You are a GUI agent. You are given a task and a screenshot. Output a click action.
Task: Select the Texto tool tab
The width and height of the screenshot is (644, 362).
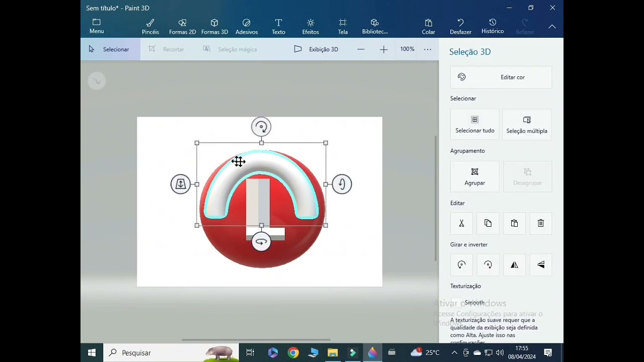click(278, 26)
